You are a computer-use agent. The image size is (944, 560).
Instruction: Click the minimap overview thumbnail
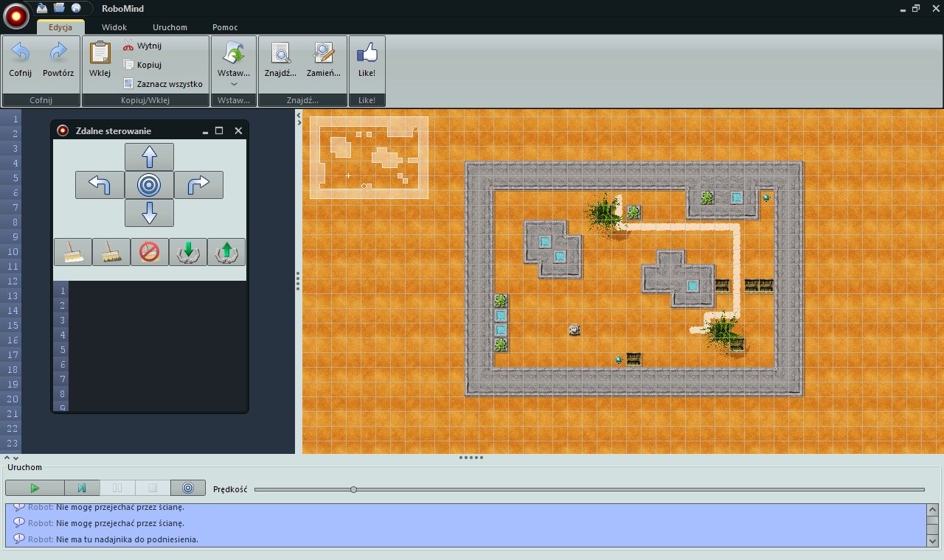coord(369,157)
